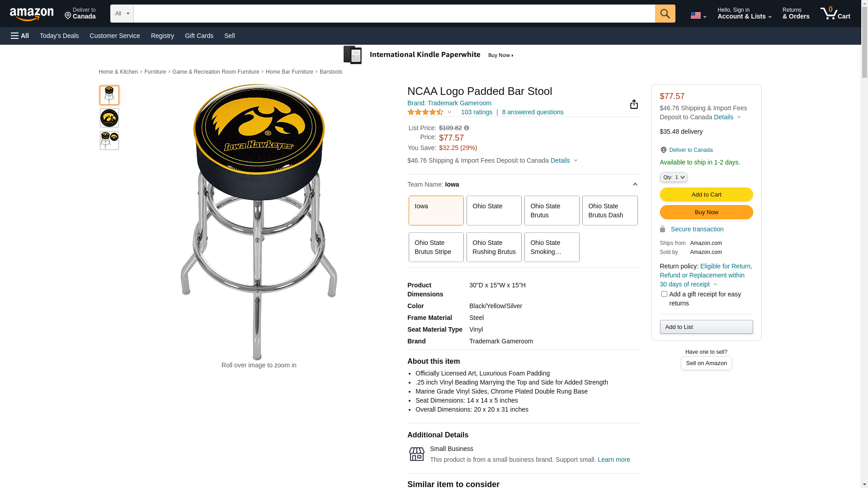
Task: Go to Gift Cards
Action: [x=199, y=36]
